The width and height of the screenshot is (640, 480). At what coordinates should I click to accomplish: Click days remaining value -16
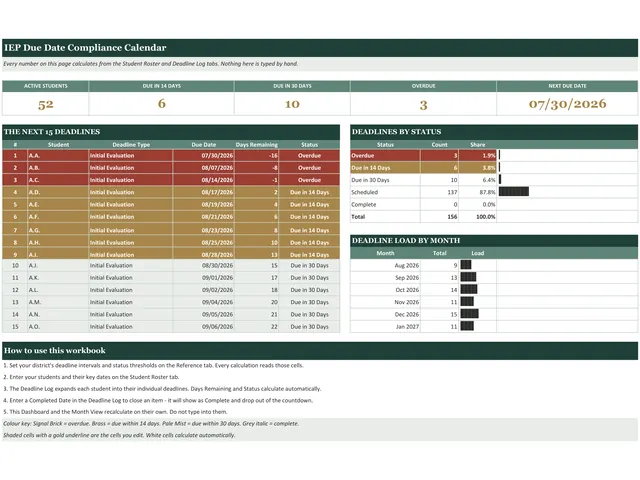(257, 156)
